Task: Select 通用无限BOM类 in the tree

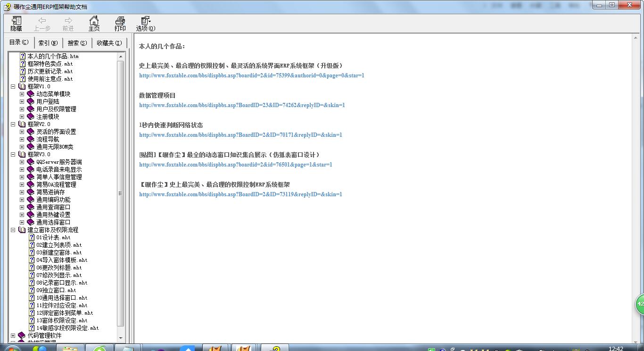Action: coord(55,147)
